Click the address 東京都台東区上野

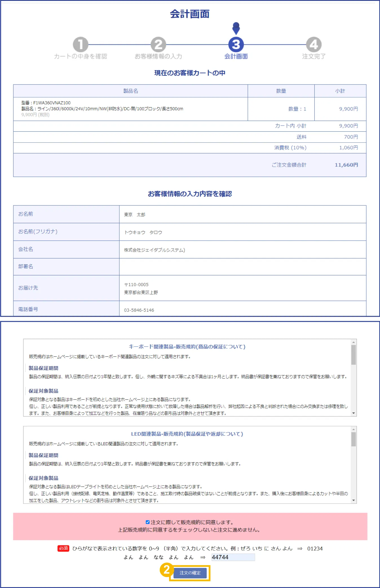point(141,292)
